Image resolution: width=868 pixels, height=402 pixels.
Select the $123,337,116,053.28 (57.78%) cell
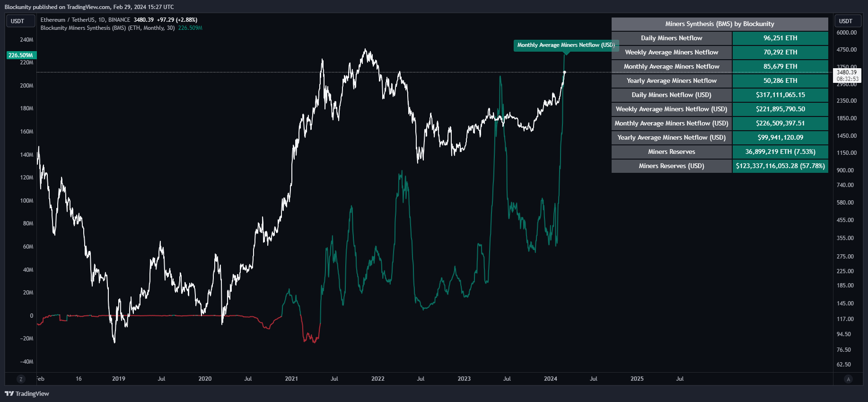[780, 166]
